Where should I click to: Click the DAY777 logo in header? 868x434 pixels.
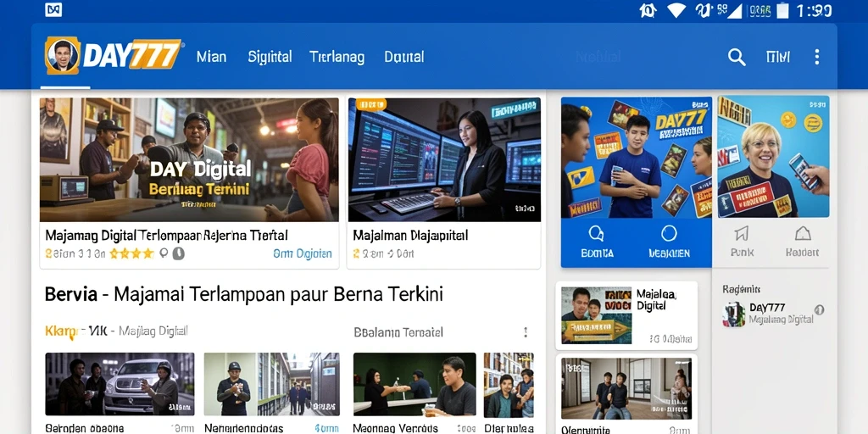pos(113,55)
